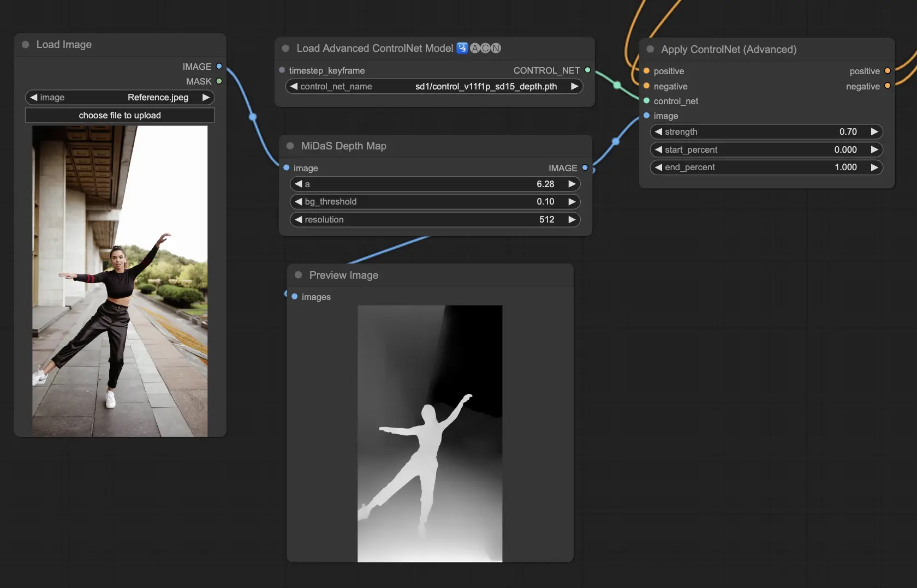Increase the strength value arrow
This screenshot has height=588, width=917.
click(x=874, y=132)
